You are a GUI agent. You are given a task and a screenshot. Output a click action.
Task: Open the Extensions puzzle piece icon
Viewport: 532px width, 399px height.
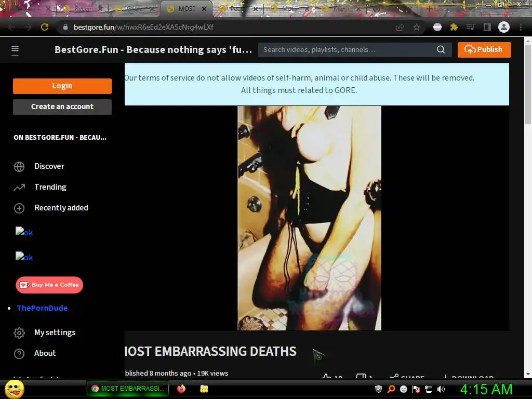coord(454,27)
